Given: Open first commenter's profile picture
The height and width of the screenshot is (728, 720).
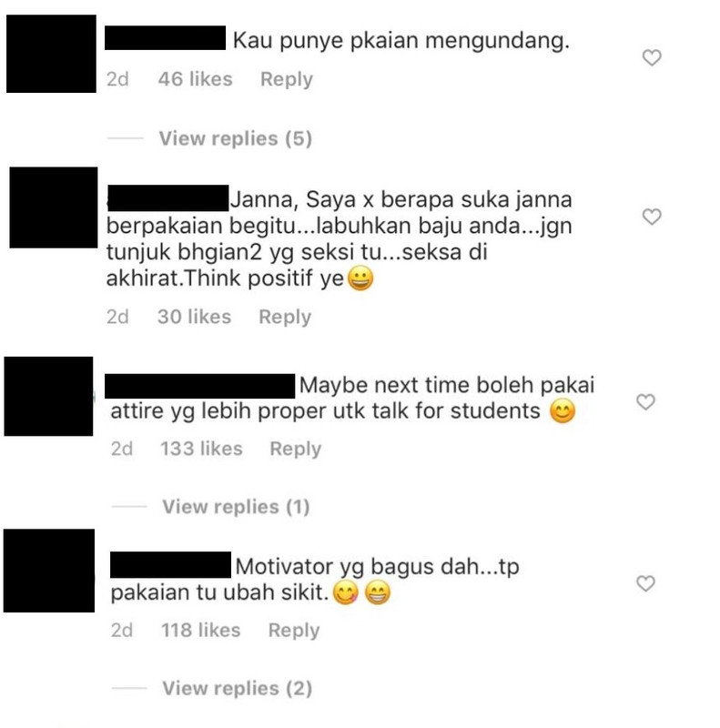Looking at the screenshot, I should click(51, 54).
